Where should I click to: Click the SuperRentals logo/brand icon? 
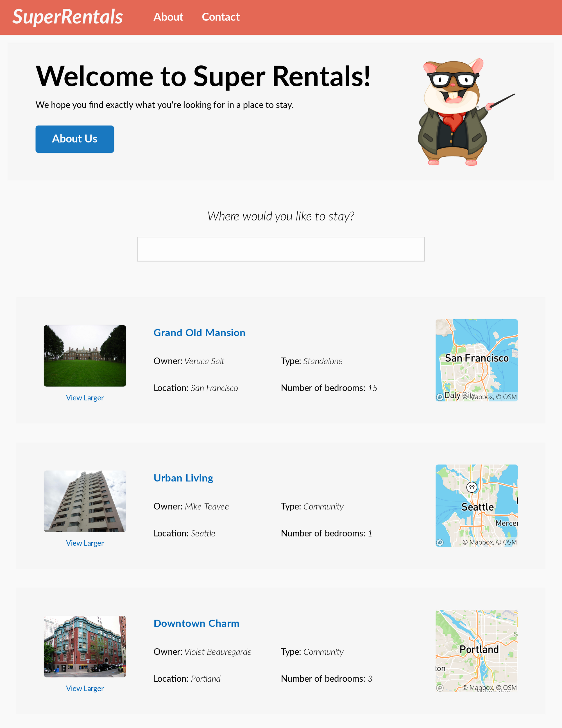[67, 17]
